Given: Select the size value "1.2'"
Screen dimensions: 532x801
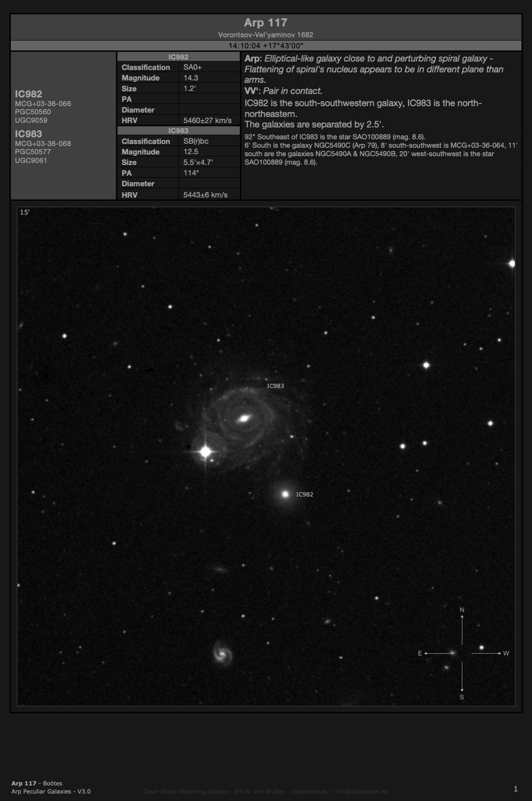Looking at the screenshot, I should click(189, 89).
